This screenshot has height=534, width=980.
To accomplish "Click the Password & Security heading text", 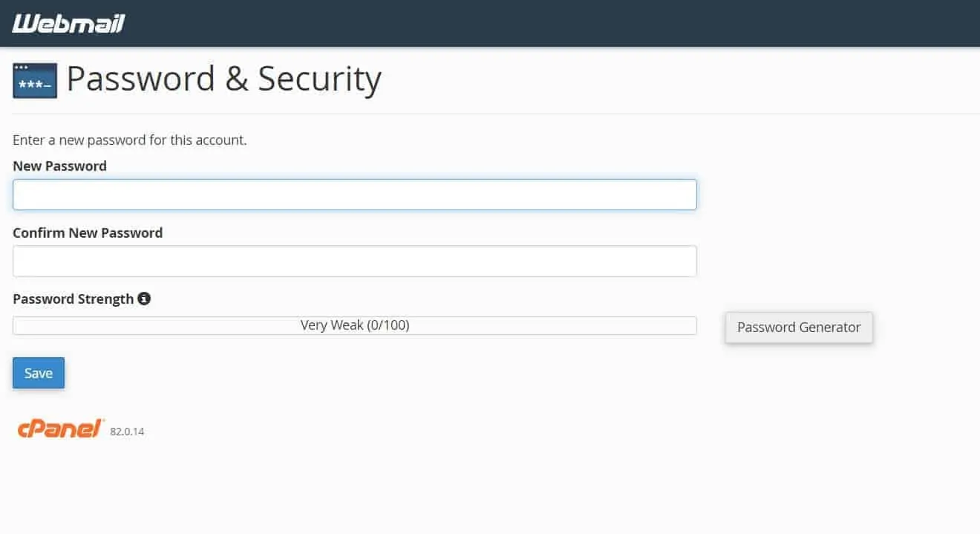I will [x=224, y=79].
